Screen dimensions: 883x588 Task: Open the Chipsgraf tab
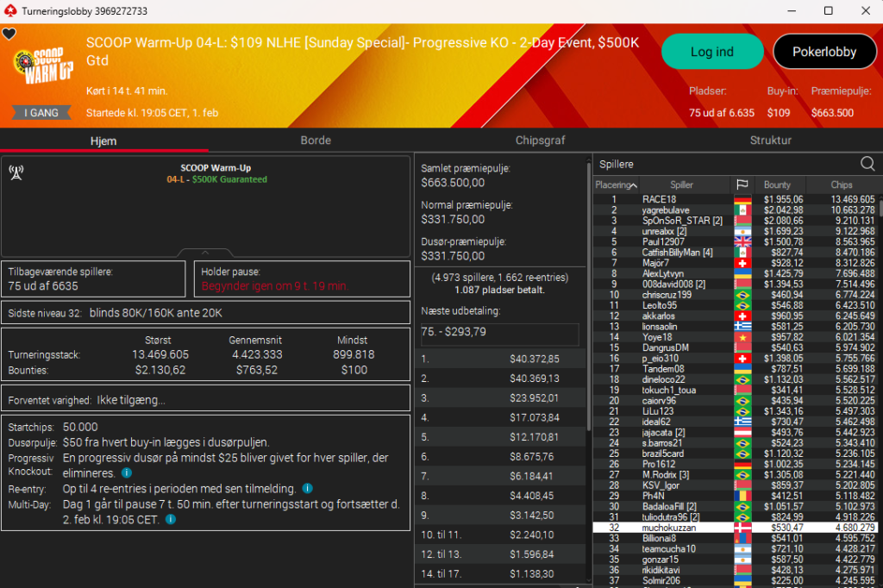[x=542, y=141]
